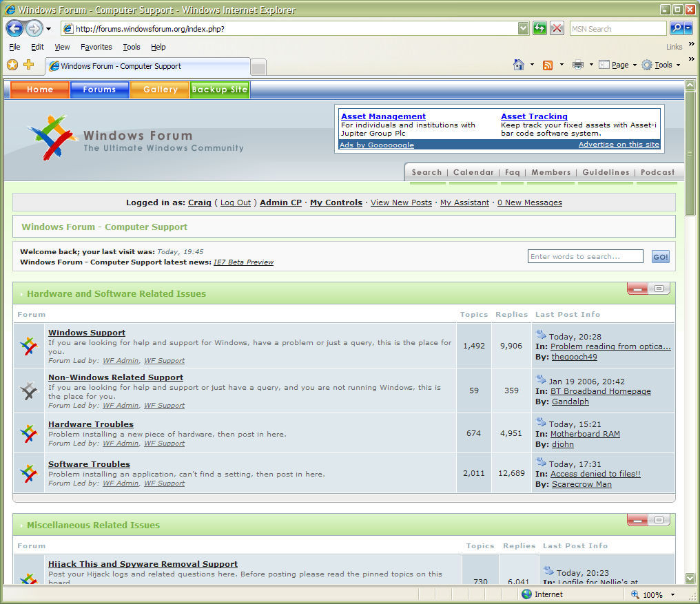Screen dimensions: 700x604
Task: Click the Forward navigation arrow
Action: [x=34, y=29]
